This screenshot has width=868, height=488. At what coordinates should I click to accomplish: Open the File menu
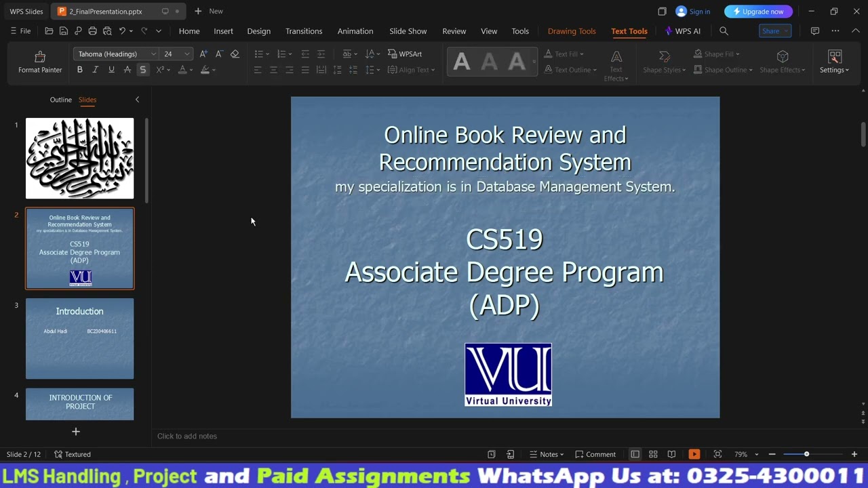pyautogui.click(x=20, y=31)
